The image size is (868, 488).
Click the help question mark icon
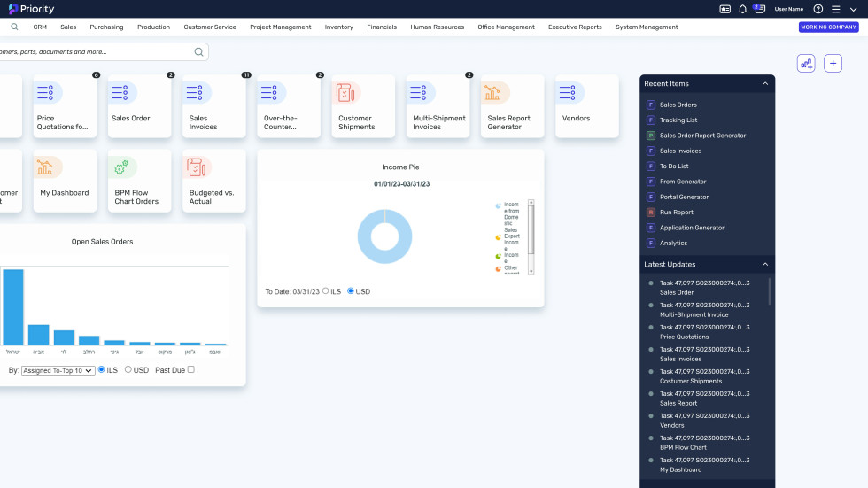[x=818, y=9]
